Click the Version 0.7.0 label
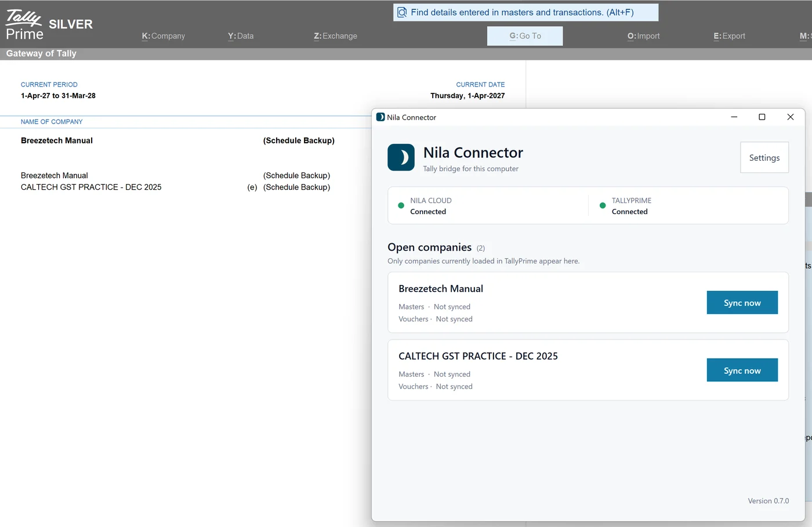812x527 pixels. 768,501
